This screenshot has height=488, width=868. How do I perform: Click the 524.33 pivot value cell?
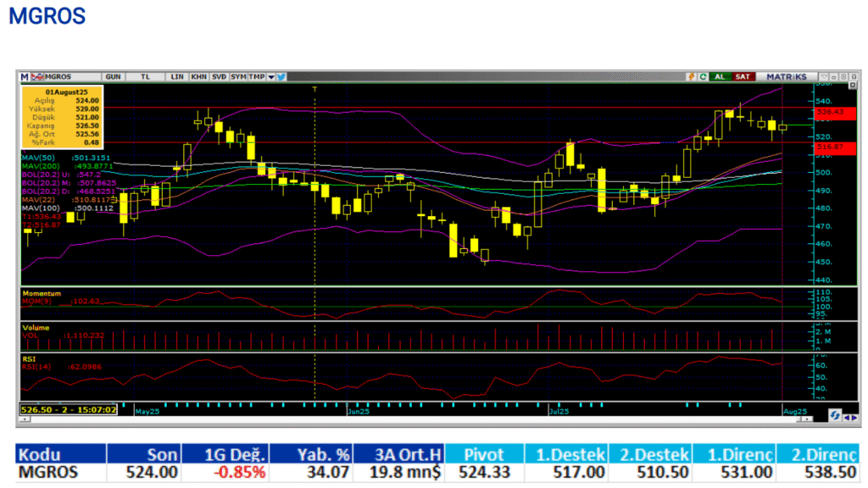coord(484,473)
